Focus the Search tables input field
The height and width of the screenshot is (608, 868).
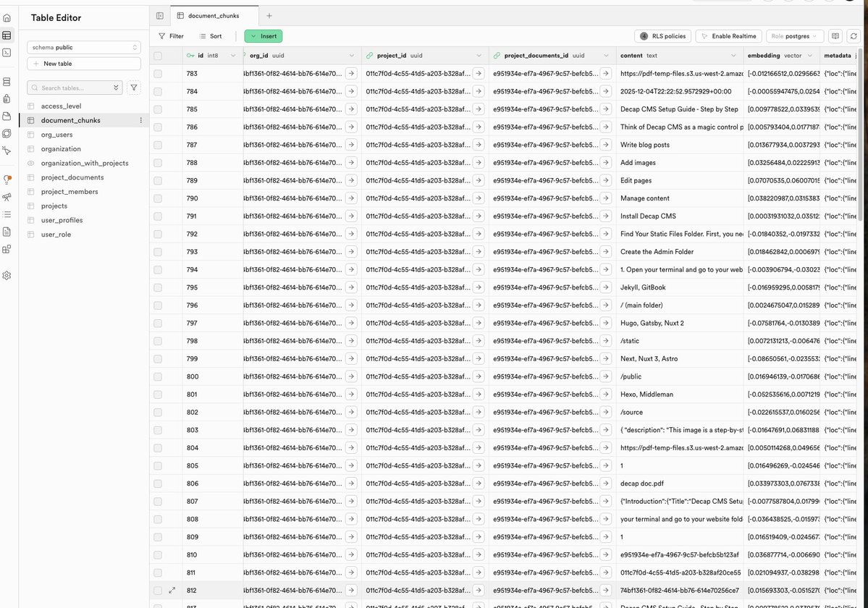(75, 88)
